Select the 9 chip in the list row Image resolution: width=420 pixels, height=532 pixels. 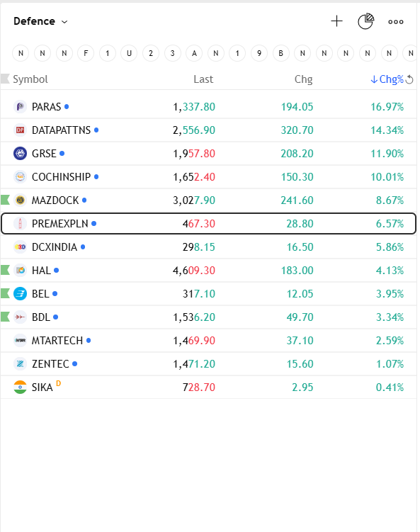(x=259, y=53)
